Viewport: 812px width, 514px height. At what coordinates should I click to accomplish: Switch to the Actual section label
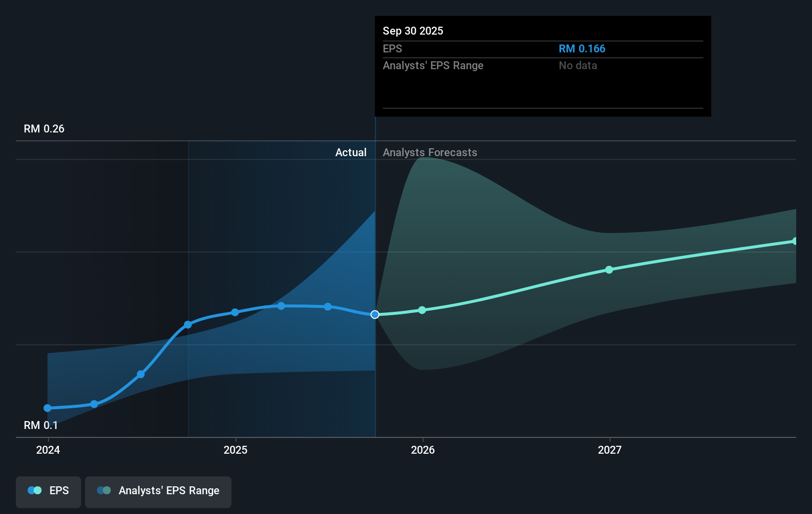[x=351, y=152]
